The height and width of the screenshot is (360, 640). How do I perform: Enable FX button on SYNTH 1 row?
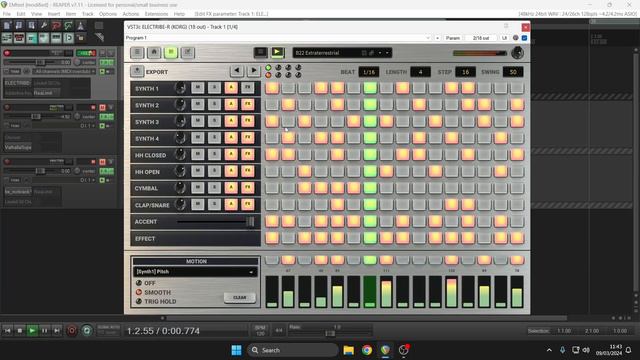tap(247, 87)
